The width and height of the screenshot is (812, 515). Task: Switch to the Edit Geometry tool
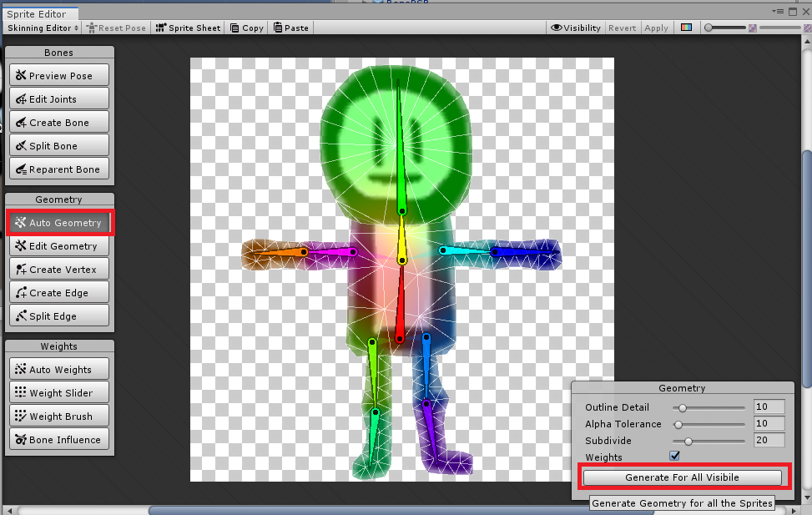click(59, 245)
